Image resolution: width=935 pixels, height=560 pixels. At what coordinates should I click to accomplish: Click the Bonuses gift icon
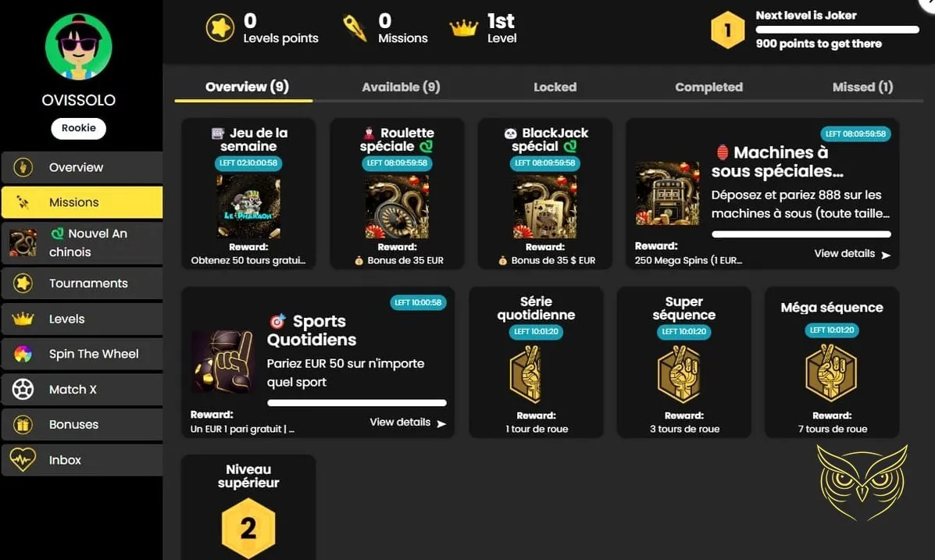23,425
